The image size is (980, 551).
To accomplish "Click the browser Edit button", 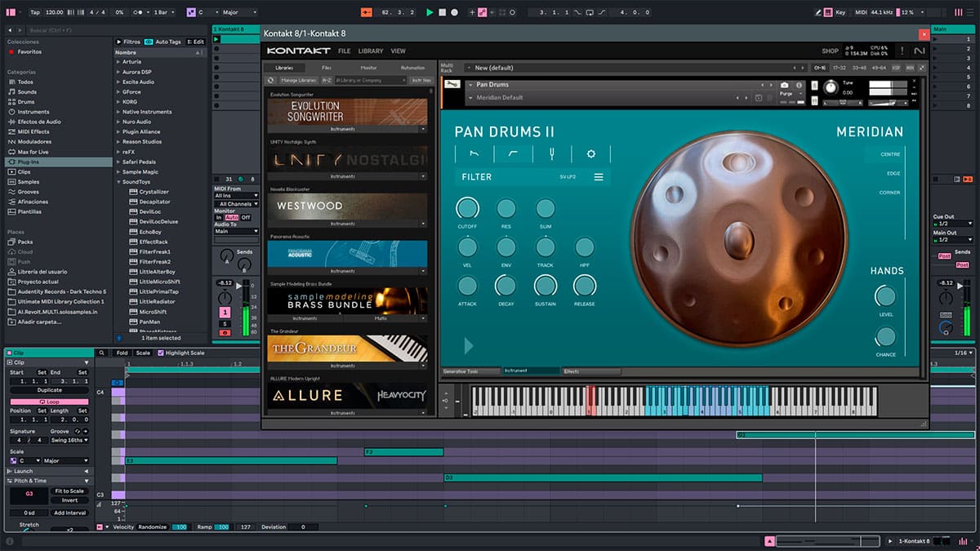I will (x=197, y=42).
